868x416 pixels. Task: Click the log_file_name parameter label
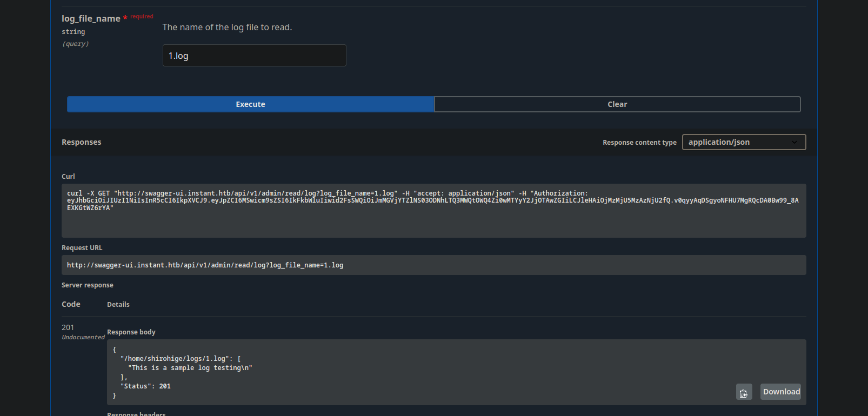[x=91, y=18]
